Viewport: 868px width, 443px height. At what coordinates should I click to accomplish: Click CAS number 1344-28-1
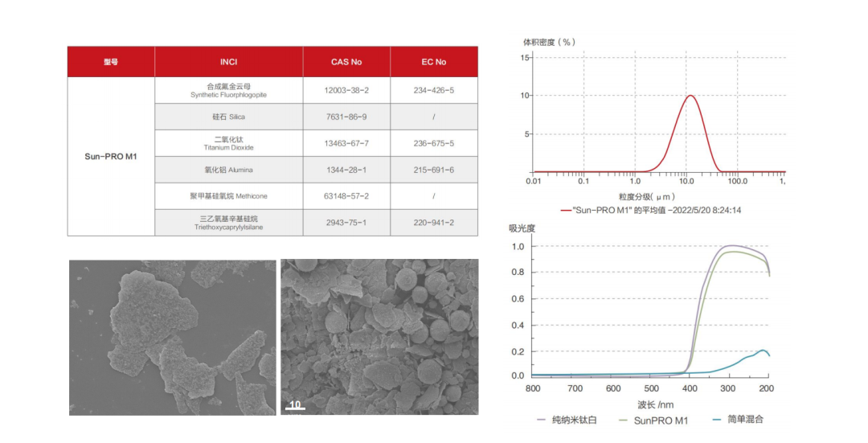(346, 170)
